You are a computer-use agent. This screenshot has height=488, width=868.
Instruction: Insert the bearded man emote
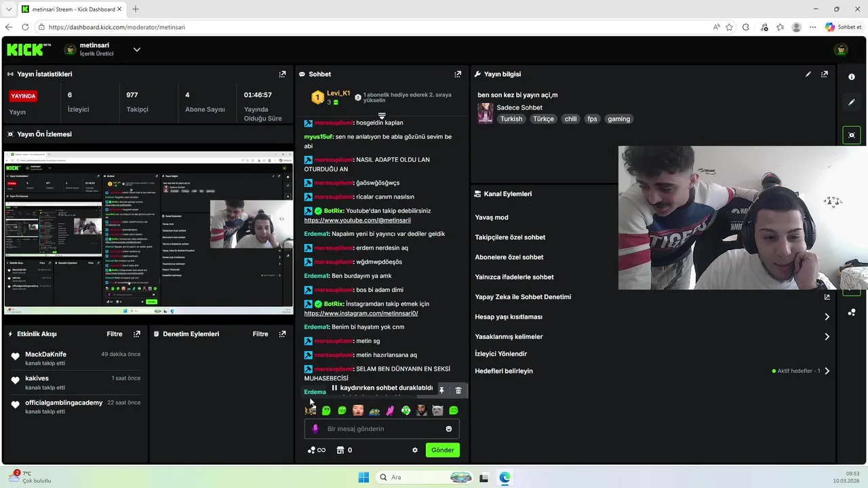(x=422, y=411)
